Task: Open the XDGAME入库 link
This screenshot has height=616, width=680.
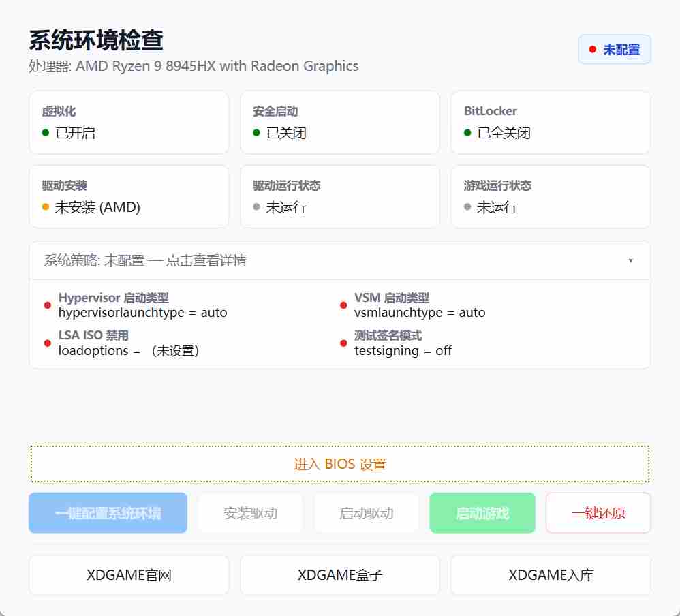Action: [551, 575]
